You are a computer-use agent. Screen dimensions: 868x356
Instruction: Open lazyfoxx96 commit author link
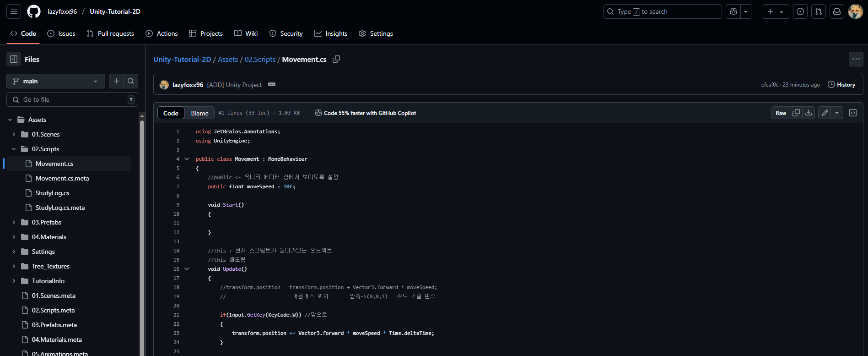(x=188, y=85)
